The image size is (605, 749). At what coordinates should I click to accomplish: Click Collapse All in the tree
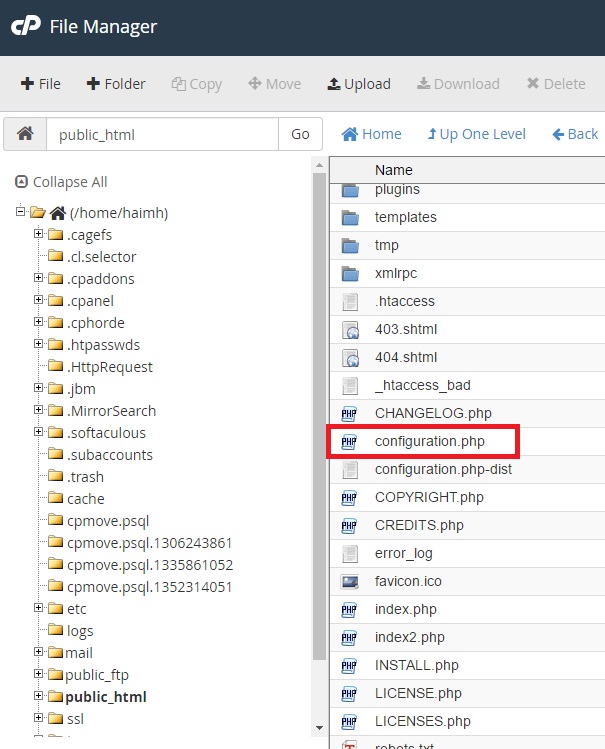tap(61, 182)
